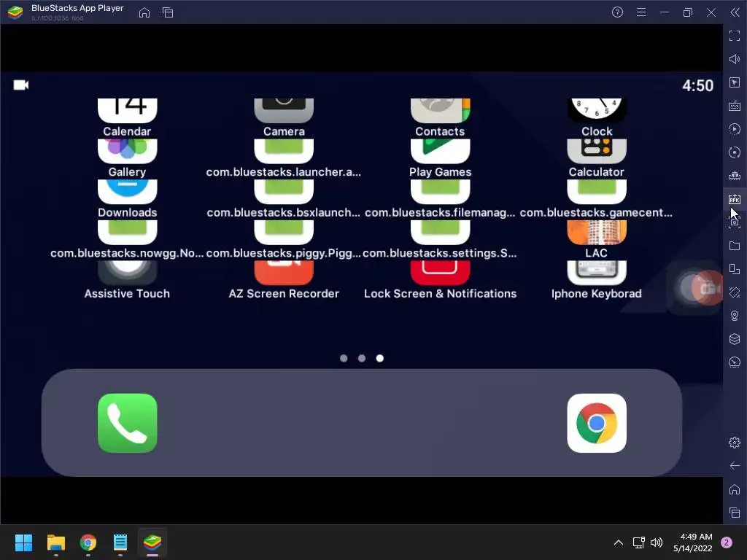This screenshot has width=747, height=560.
Task: Show hidden tray icons chevron
Action: (619, 542)
